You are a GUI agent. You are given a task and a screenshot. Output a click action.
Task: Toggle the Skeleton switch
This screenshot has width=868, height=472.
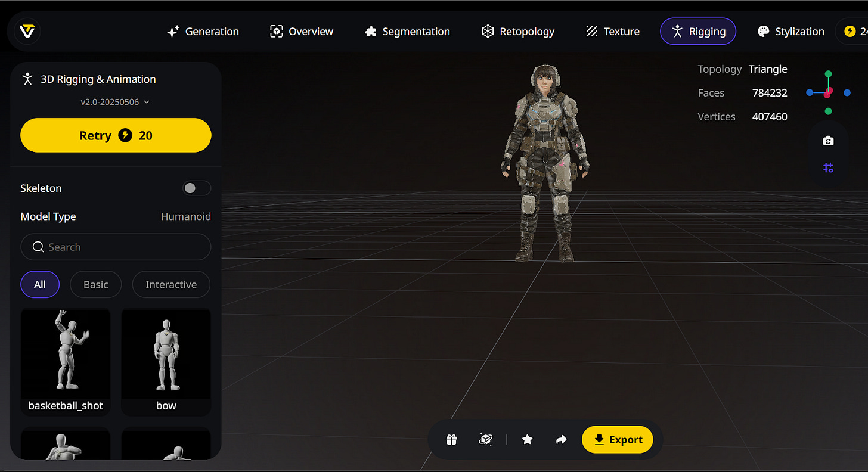click(197, 188)
